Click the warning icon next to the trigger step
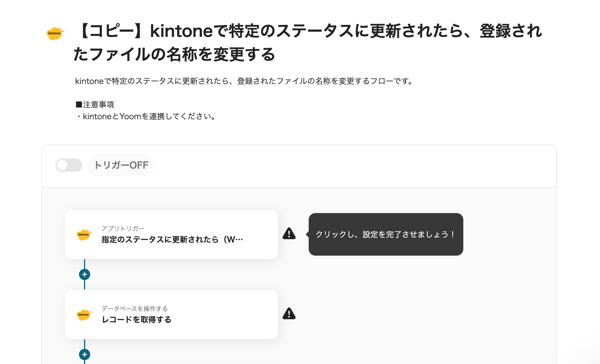The image size is (600, 364). point(289,234)
